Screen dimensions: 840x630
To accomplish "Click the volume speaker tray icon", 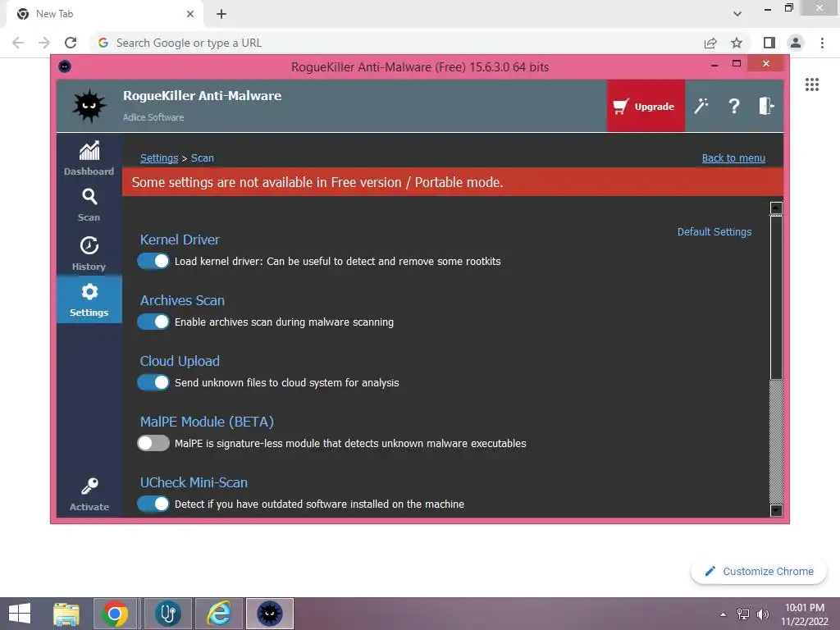I will (x=762, y=614).
